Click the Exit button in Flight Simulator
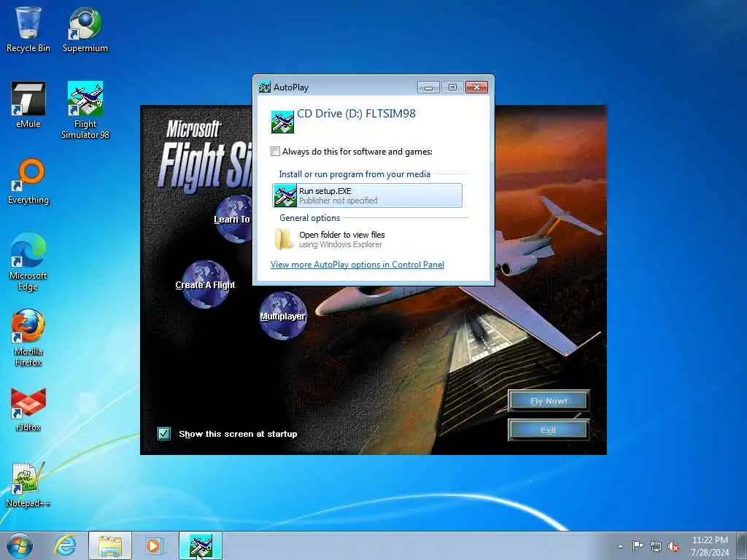The image size is (747, 560). pos(549,430)
